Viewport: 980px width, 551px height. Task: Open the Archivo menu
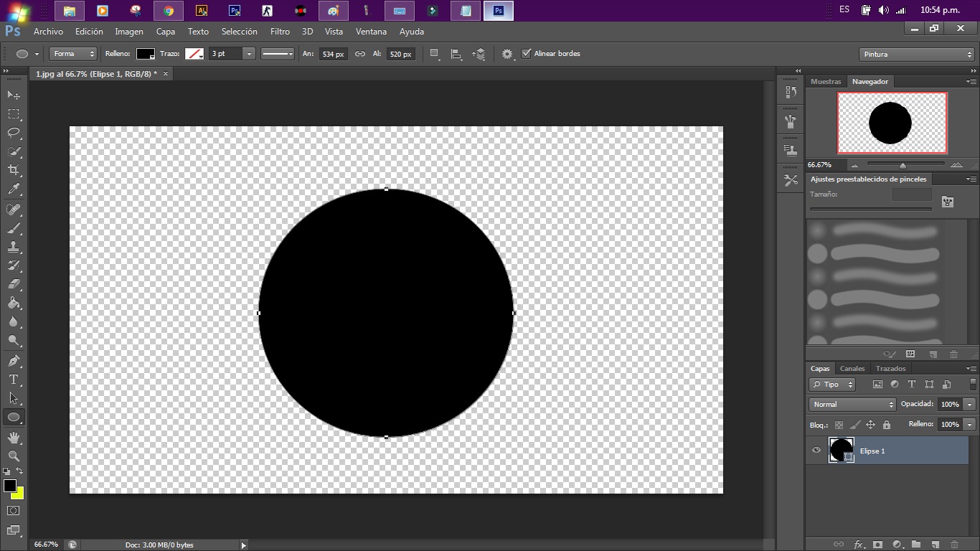click(x=48, y=32)
